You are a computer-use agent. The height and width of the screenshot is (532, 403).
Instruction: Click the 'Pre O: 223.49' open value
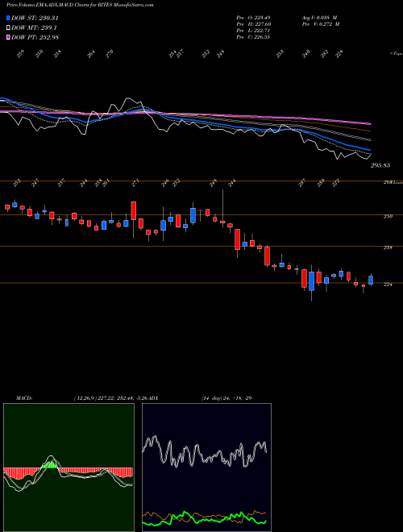coord(253,18)
